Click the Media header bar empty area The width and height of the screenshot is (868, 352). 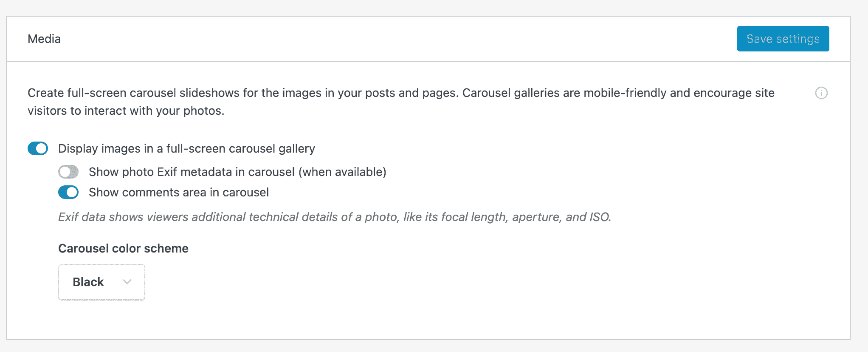click(x=382, y=39)
